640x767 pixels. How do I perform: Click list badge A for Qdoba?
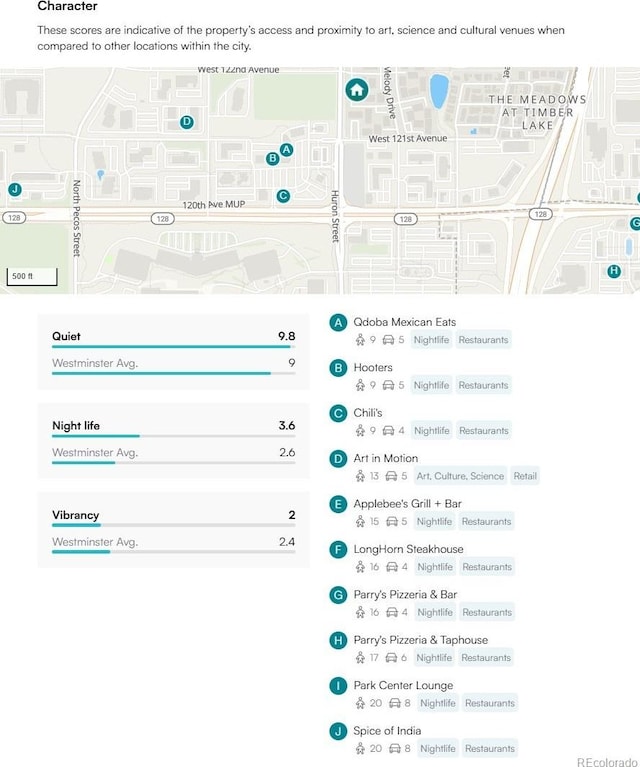(338, 322)
